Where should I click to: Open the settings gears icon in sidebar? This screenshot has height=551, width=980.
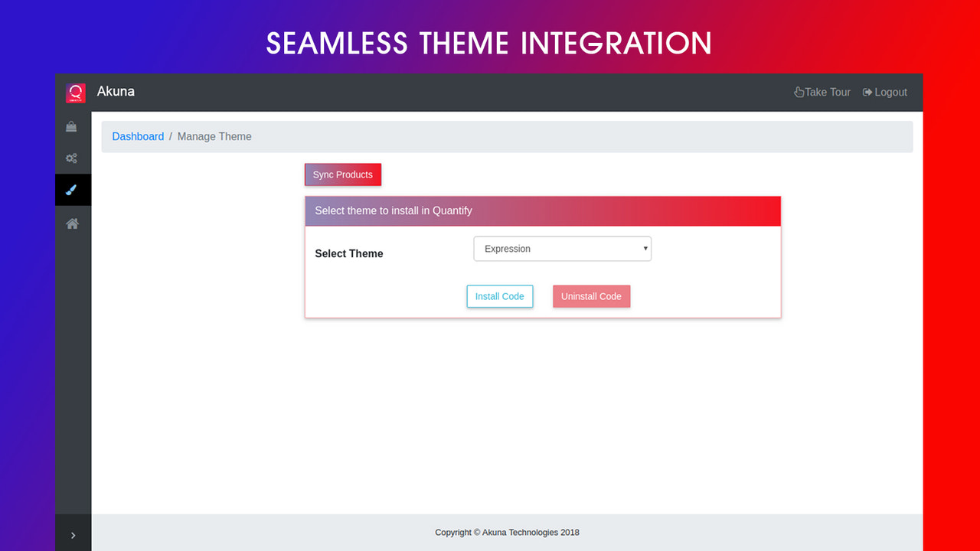coord(73,158)
